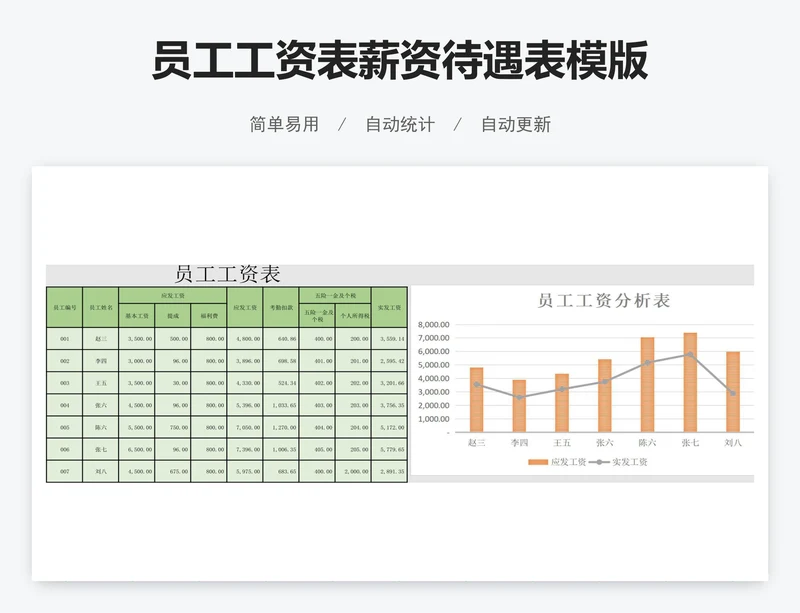
Task: Select name cell 赵三 in the table
Action: click(x=101, y=339)
